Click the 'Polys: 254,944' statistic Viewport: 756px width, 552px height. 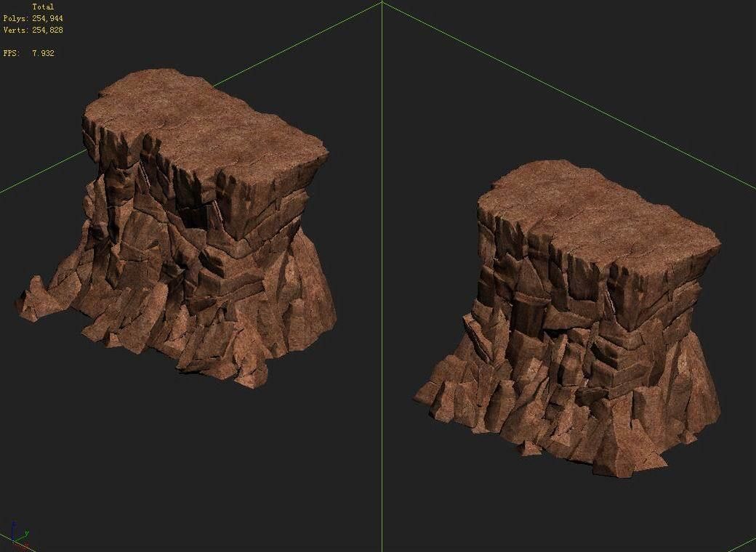tap(33, 18)
